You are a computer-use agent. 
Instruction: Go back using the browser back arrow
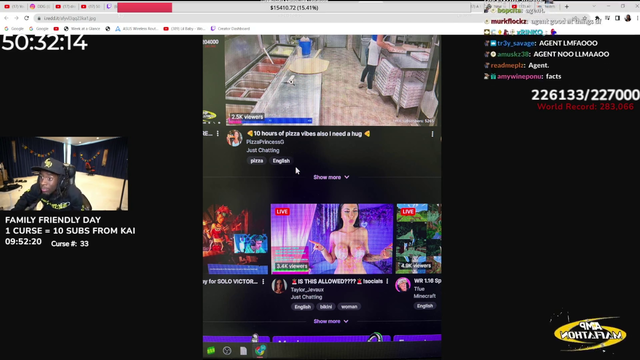click(6, 18)
